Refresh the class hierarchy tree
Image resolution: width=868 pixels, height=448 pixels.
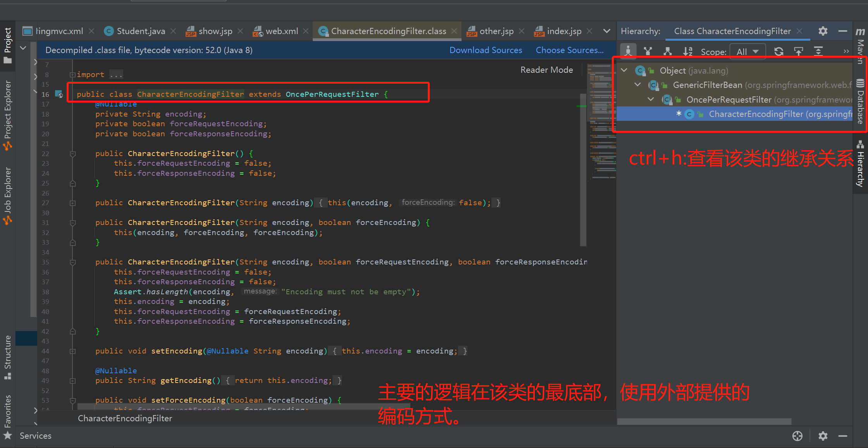(x=778, y=51)
